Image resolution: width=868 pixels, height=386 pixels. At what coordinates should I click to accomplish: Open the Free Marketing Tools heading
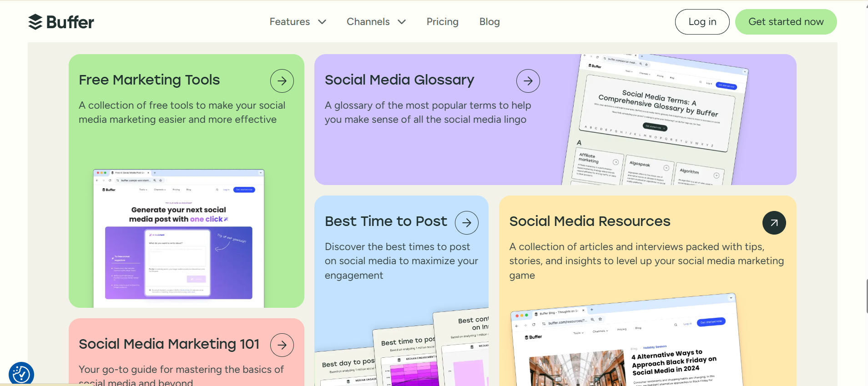pyautogui.click(x=149, y=80)
